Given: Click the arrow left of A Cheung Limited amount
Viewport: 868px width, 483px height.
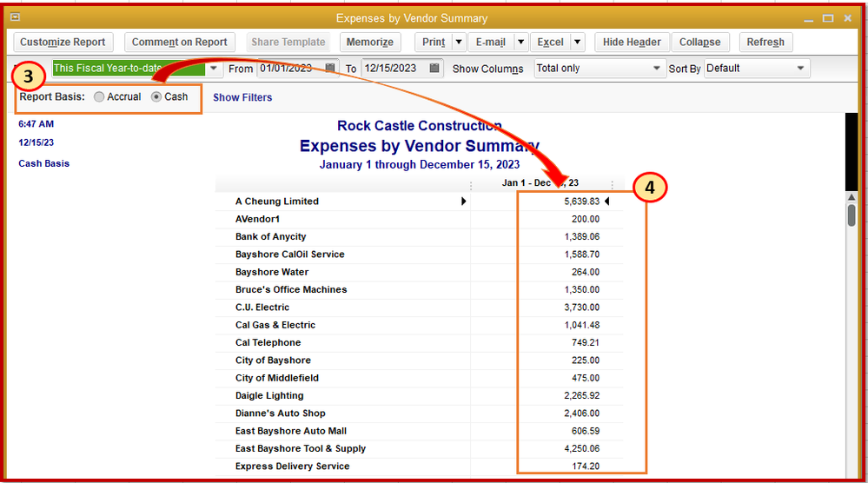Looking at the screenshot, I should click(463, 202).
